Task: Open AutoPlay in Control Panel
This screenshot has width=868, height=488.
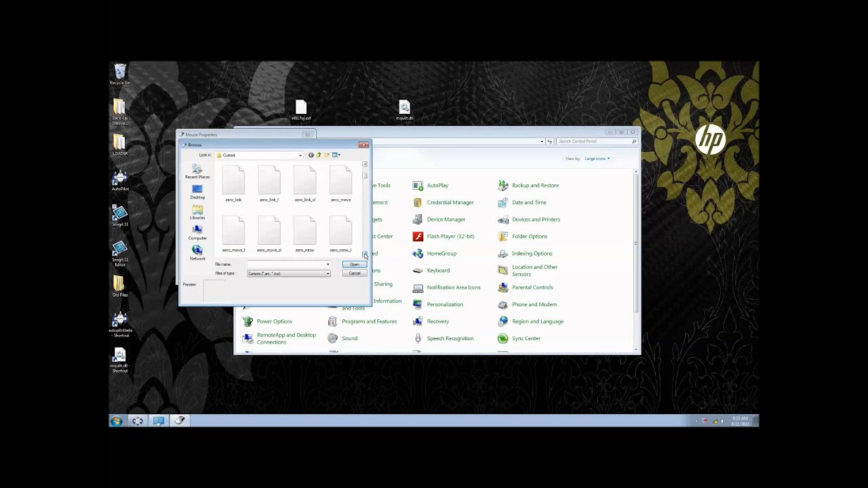Action: point(431,185)
